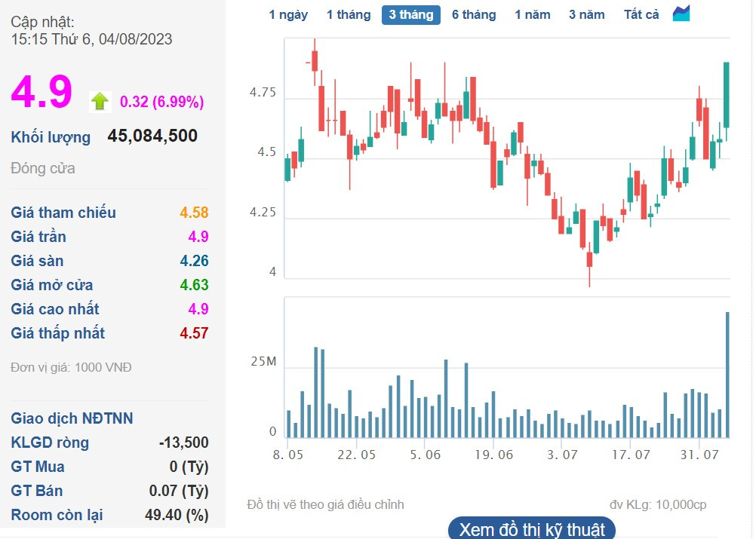Display the Tất cả full history

pos(641,14)
